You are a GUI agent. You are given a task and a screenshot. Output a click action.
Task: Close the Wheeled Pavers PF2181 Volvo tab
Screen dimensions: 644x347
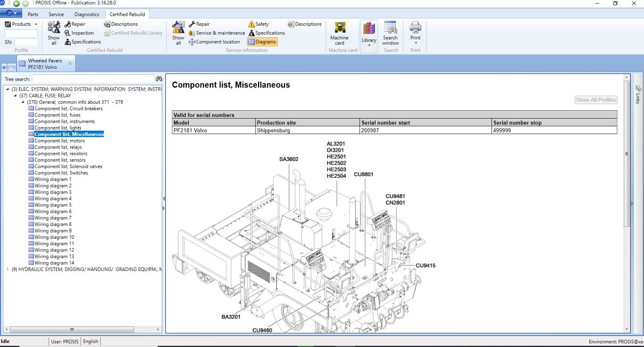pos(70,64)
